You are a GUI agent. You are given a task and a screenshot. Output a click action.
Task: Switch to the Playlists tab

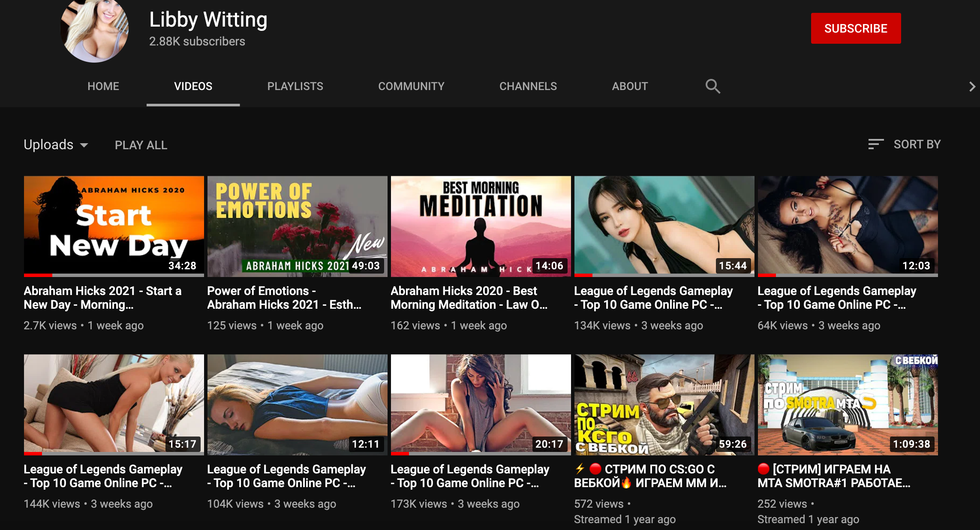295,86
